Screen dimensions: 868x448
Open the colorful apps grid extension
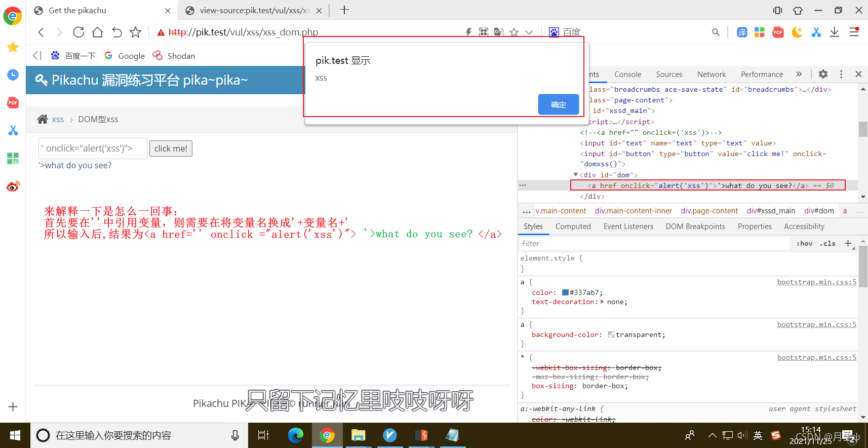coord(760,32)
